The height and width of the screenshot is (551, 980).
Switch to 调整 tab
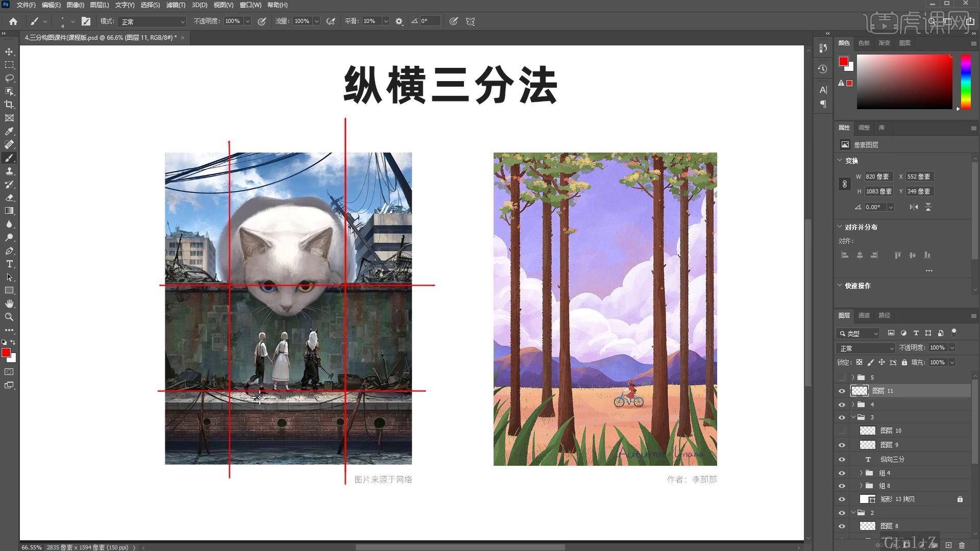point(864,128)
